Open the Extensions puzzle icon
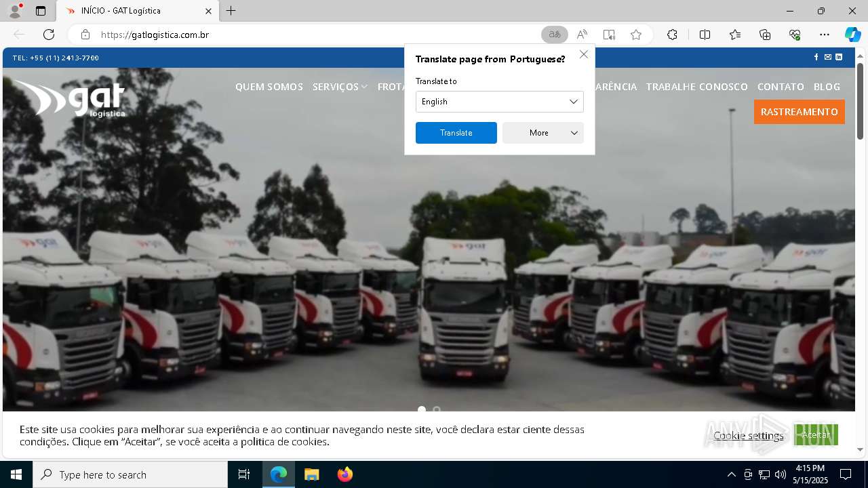 672,35
